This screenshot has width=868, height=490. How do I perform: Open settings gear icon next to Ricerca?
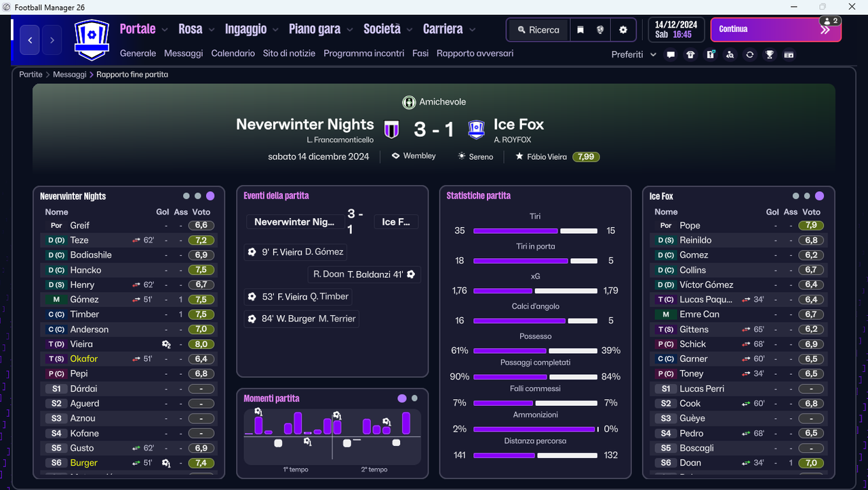tap(623, 30)
